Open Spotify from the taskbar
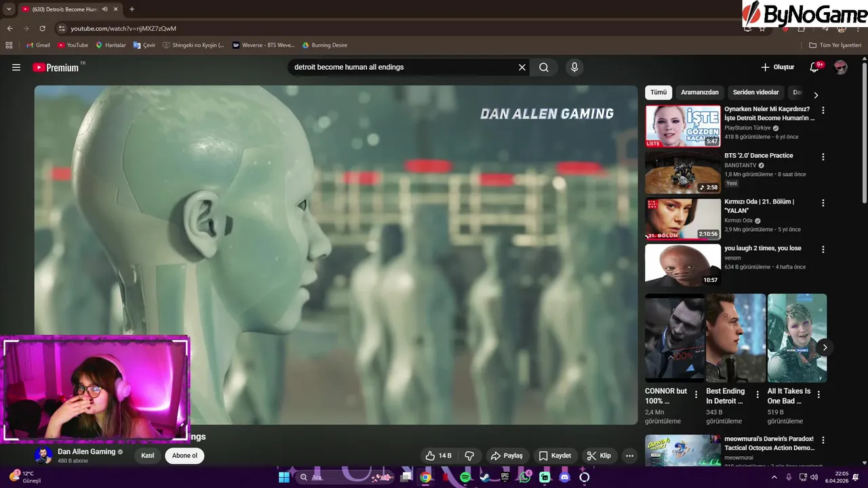This screenshot has height=488, width=868. click(x=465, y=477)
